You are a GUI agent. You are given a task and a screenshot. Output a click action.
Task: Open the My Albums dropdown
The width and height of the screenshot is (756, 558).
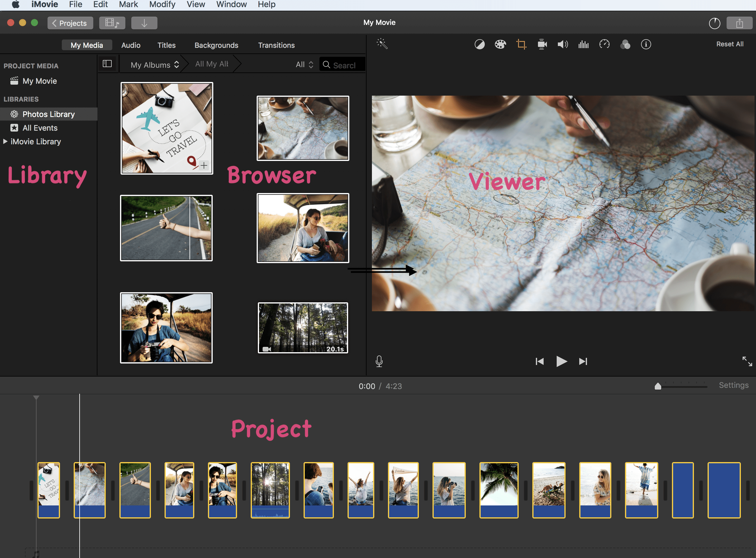point(155,65)
